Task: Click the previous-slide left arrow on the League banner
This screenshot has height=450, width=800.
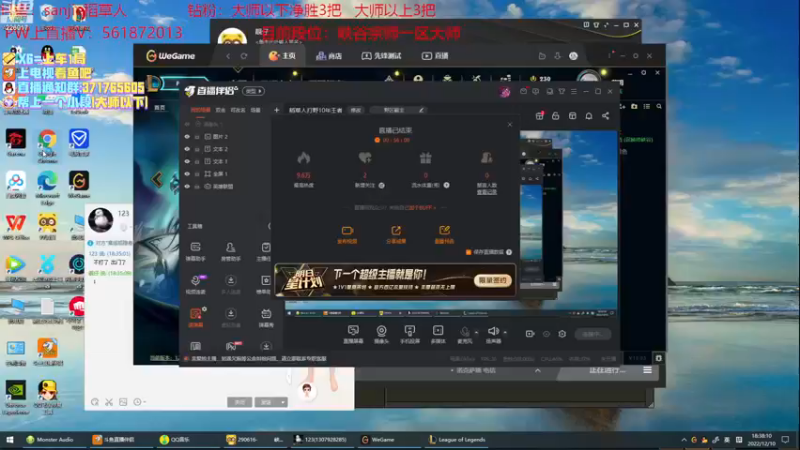Action: click(x=157, y=179)
